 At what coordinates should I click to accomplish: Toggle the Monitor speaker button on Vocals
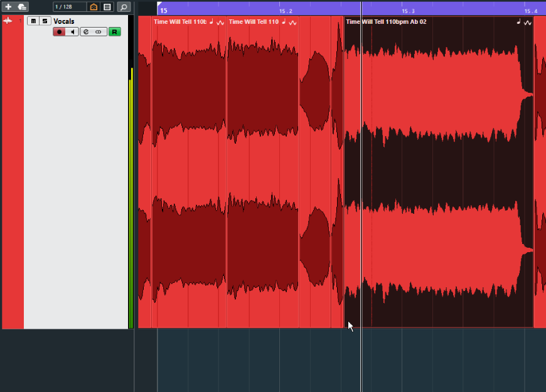click(x=72, y=32)
